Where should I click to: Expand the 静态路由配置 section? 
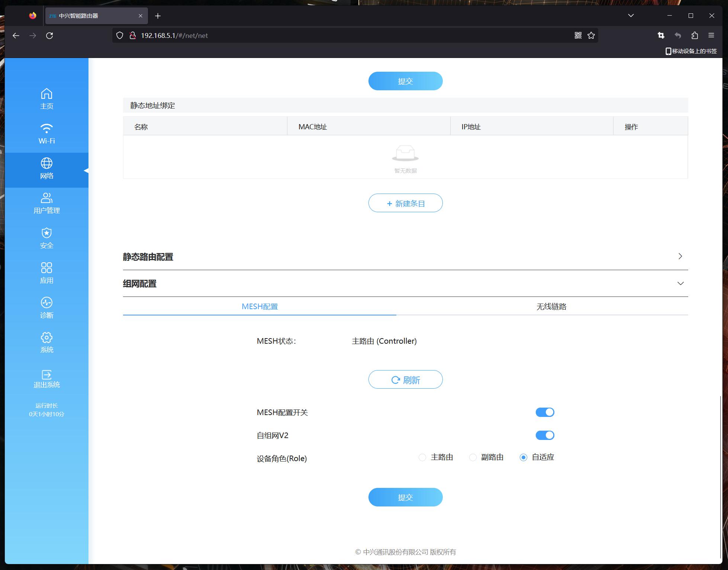click(680, 256)
